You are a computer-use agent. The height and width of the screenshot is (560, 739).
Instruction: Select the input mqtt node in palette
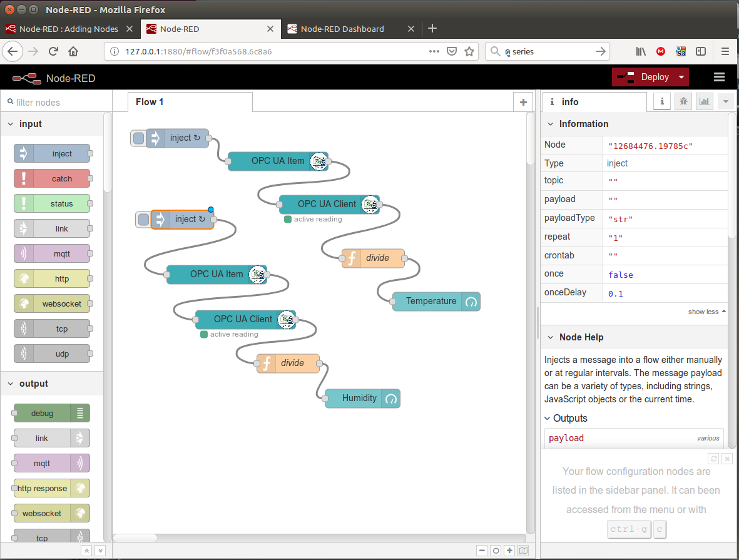(x=52, y=253)
